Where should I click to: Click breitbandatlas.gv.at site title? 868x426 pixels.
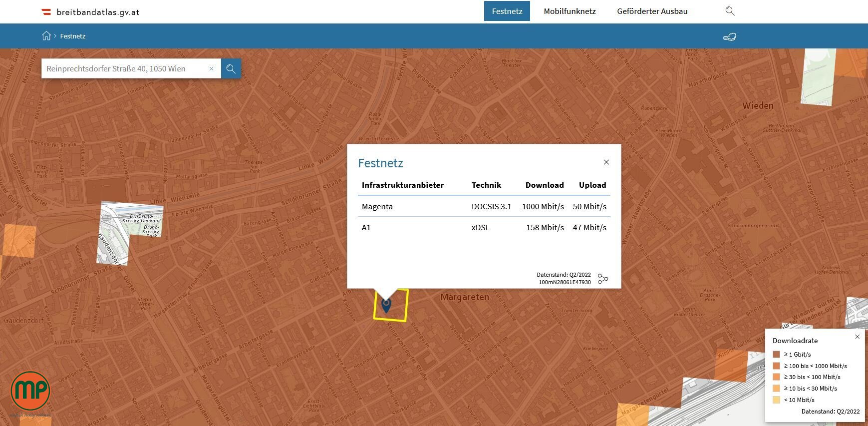(x=98, y=12)
